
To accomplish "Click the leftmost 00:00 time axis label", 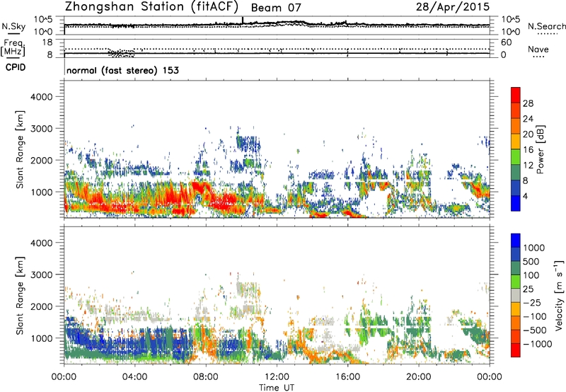I will pyautogui.click(x=64, y=377).
